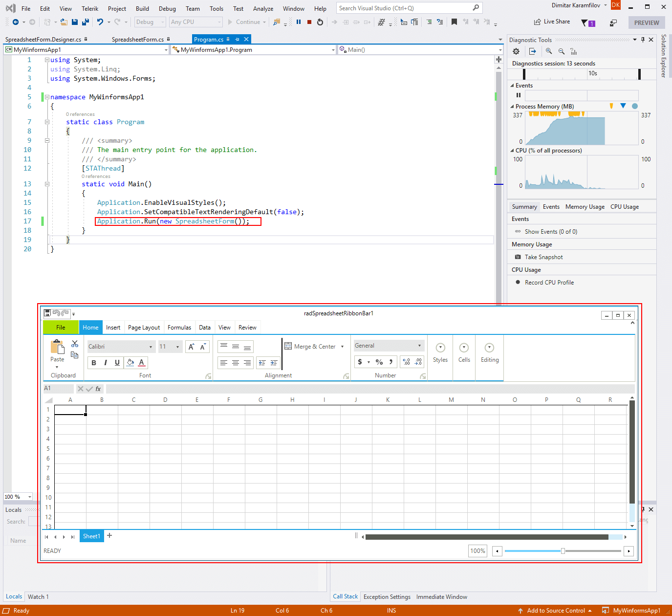This screenshot has height=616, width=672.
Task: Click the Percent Style icon in the Number group
Action: 379,362
